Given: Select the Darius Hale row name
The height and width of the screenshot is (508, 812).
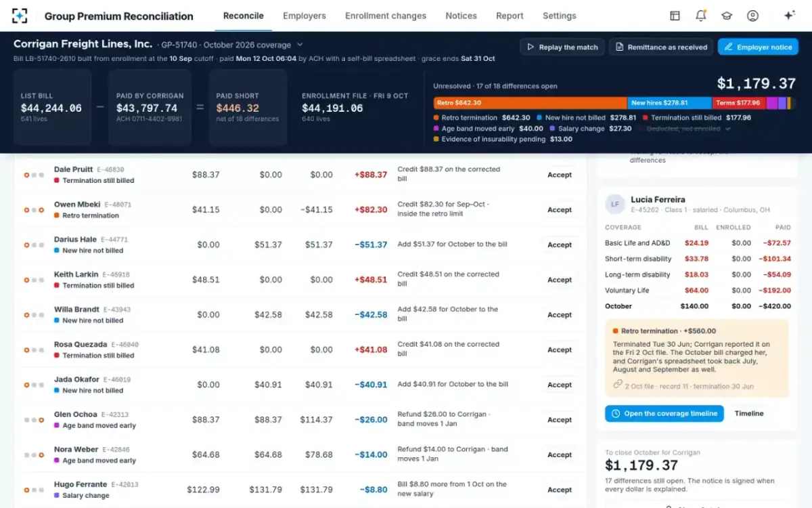Looking at the screenshot, I should (76, 239).
